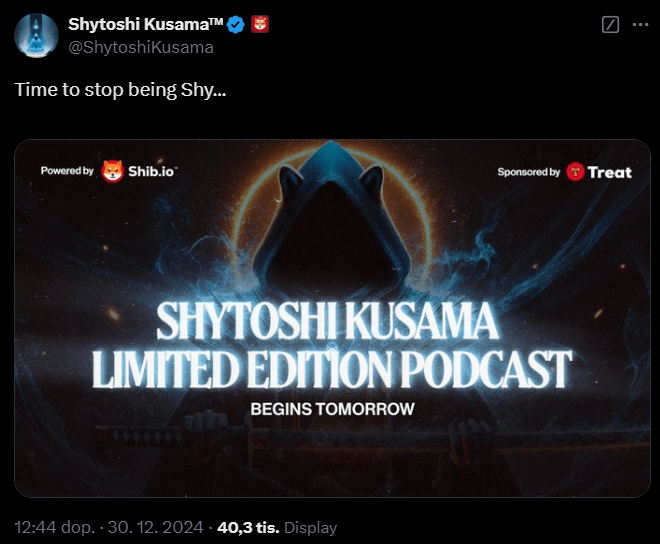Click the 30. 12. 2024 date
The image size is (660, 544).
tap(155, 527)
